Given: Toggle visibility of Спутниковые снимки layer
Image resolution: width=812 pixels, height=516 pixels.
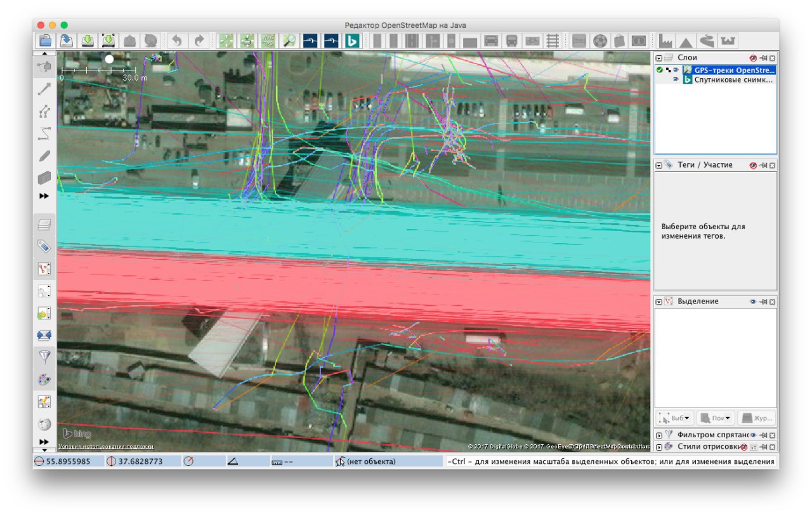Looking at the screenshot, I should 676,80.
